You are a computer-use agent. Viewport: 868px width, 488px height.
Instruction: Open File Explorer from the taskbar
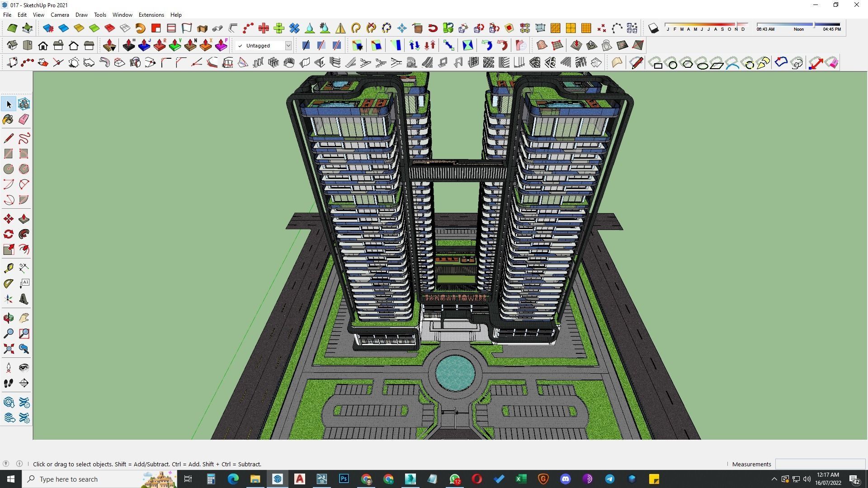255,479
